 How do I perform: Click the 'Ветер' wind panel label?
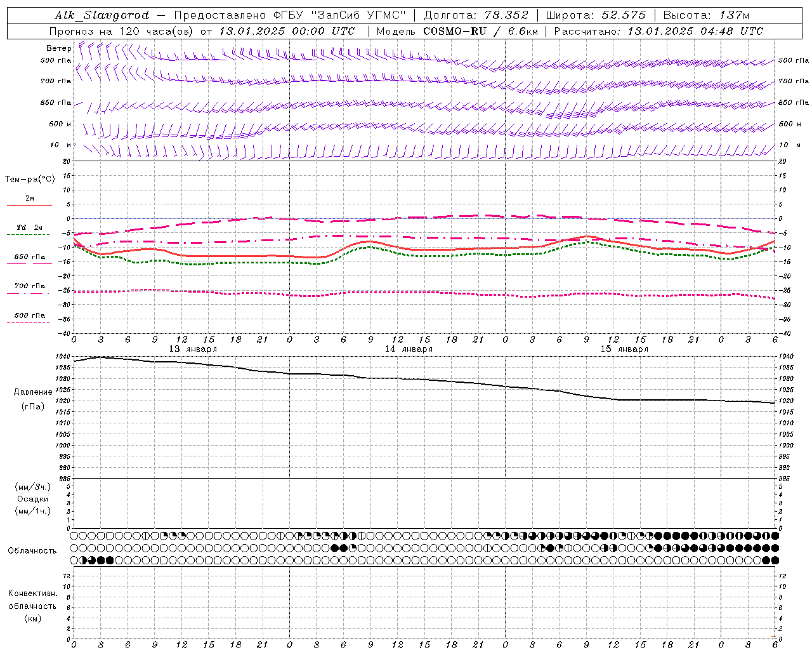coord(58,48)
